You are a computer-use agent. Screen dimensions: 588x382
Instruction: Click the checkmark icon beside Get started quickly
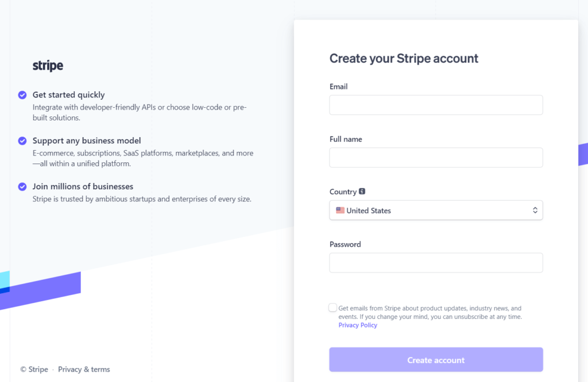coord(22,95)
